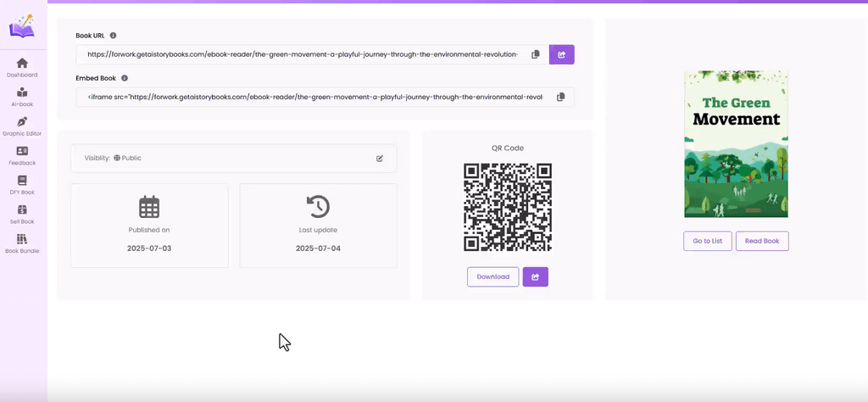The height and width of the screenshot is (402, 868).
Task: Click the AI storybooks logo icon
Action: (22, 26)
